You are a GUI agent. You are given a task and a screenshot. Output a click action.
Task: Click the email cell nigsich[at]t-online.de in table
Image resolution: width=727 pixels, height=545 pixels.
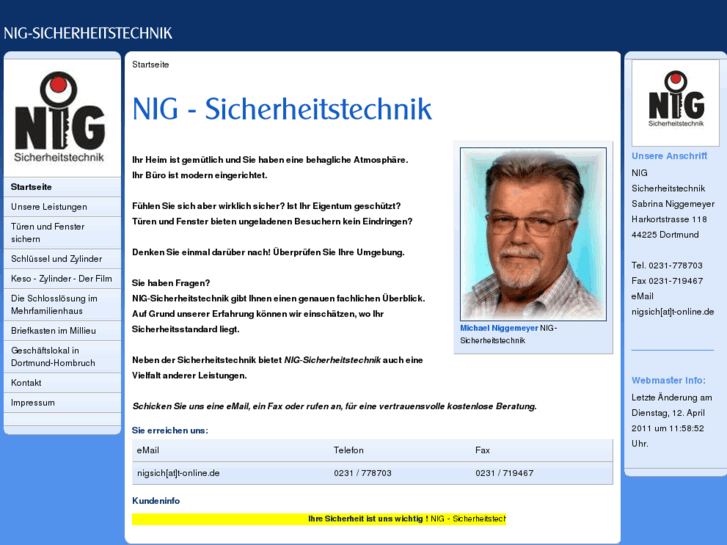[x=178, y=473]
